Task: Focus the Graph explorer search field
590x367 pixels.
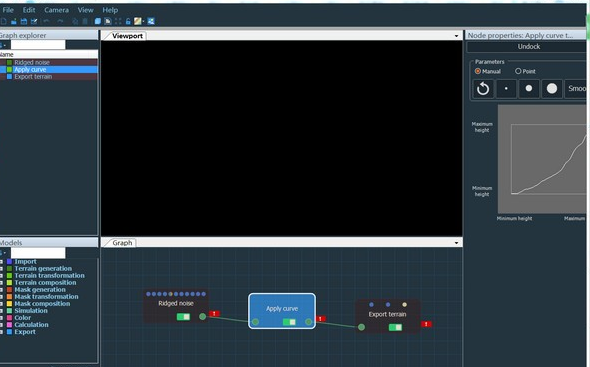Action: pyautogui.click(x=38, y=45)
